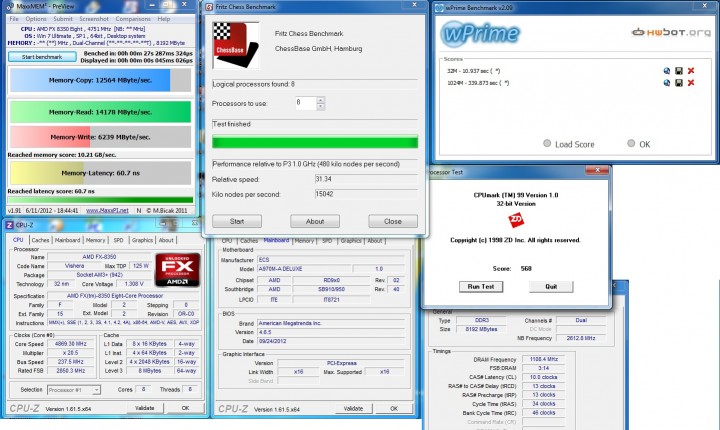
Task: Click Run Test in CPUmark 99
Action: click(x=481, y=287)
